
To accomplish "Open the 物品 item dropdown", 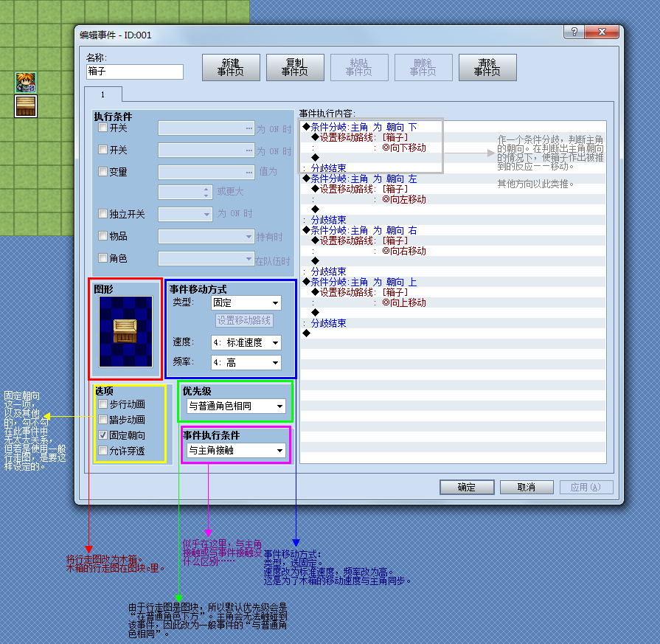I will [x=206, y=236].
